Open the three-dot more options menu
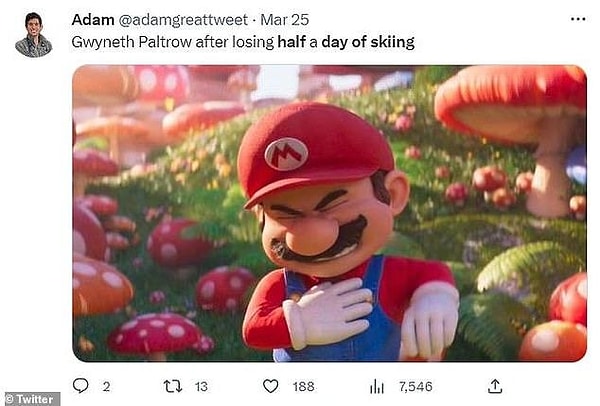Screen dimensions: 600x406 [578, 20]
